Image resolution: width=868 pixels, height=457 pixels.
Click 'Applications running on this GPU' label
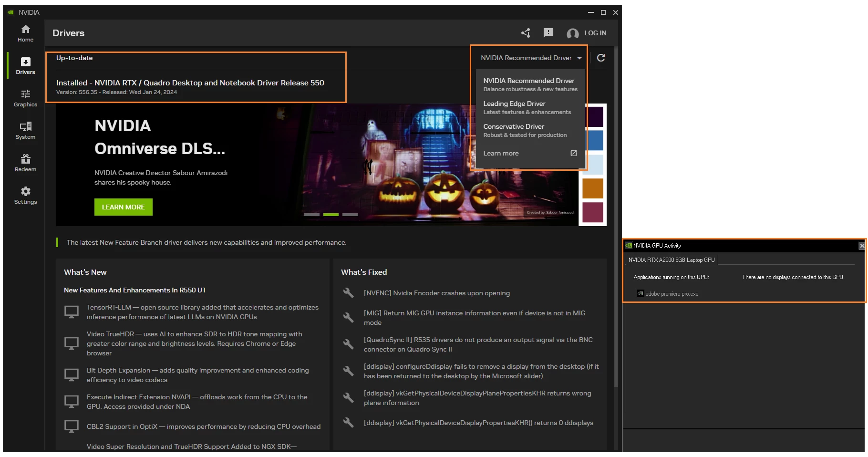click(x=671, y=277)
